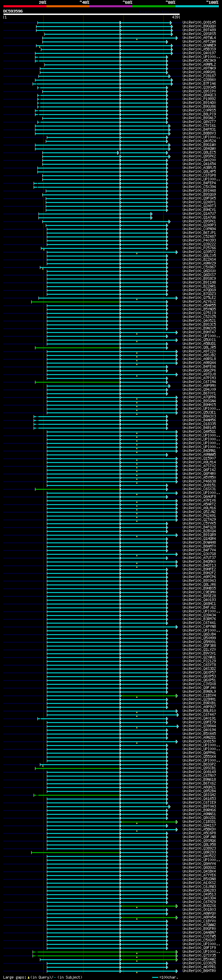Select hit UniRef100_Q39860
The height and width of the screenshot is (980, 222).
(x=199, y=80)
